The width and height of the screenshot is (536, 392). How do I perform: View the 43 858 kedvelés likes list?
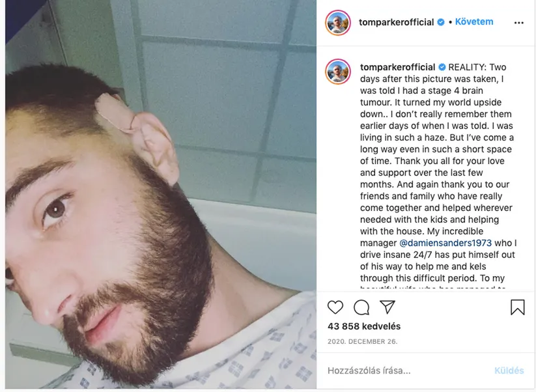click(364, 326)
